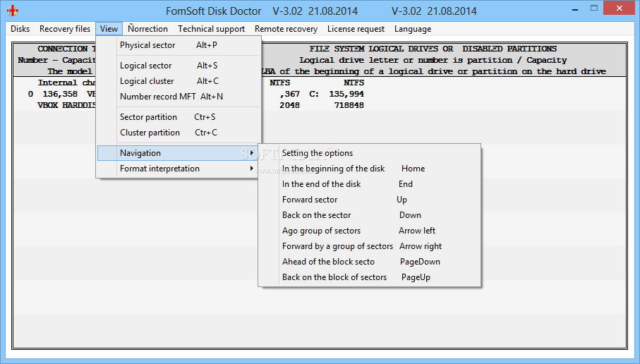
Task: Select Logical cluster menu entry
Action: [179, 81]
